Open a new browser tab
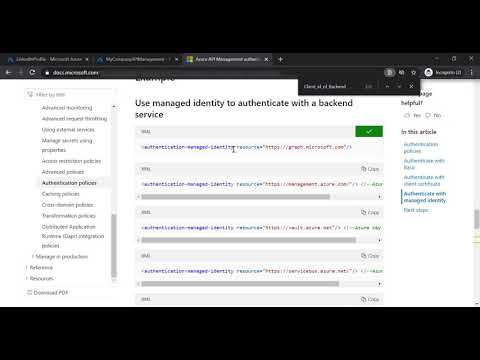This screenshot has height=360, width=480. [x=281, y=59]
